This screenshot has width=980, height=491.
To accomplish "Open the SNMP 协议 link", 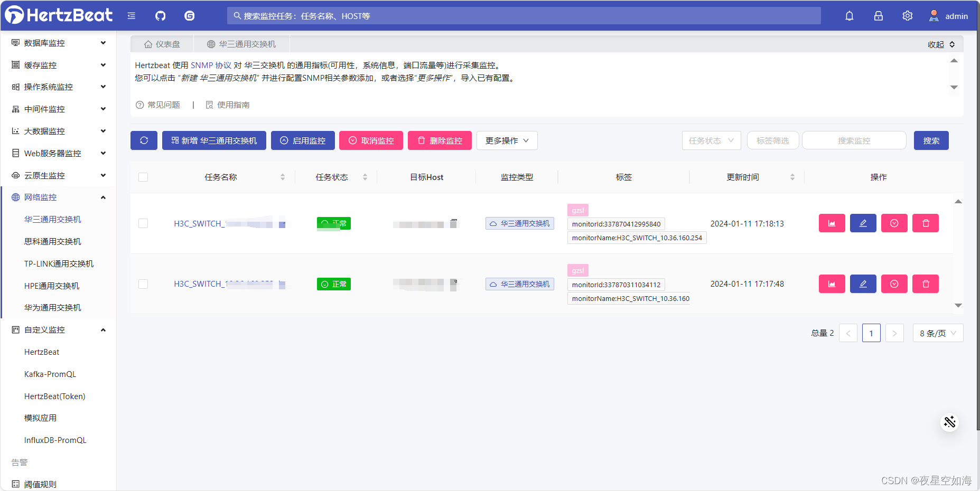I will click(x=211, y=65).
